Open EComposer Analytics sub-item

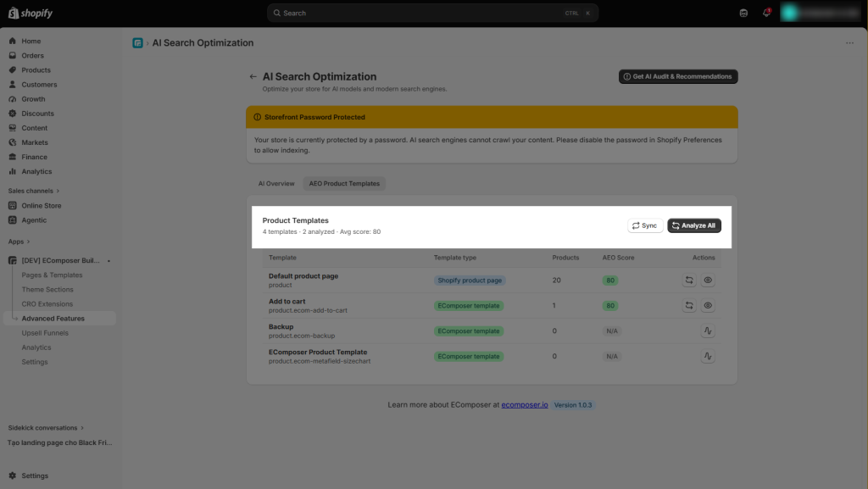click(x=36, y=347)
